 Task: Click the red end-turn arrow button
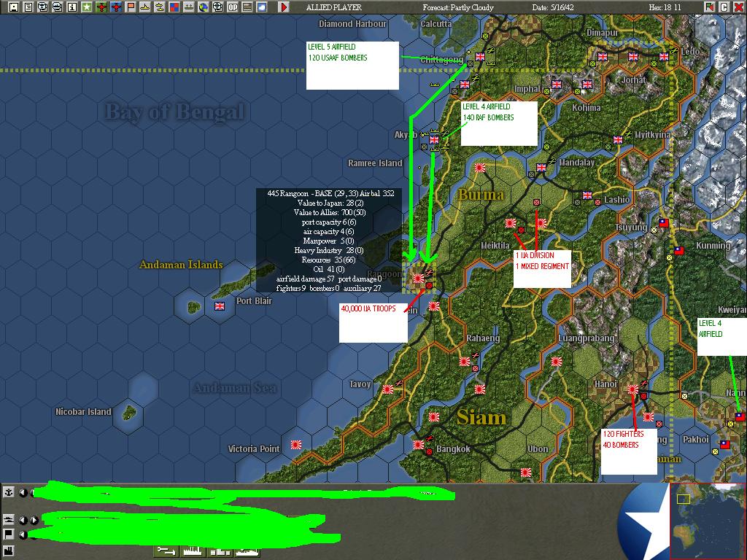(x=284, y=7)
